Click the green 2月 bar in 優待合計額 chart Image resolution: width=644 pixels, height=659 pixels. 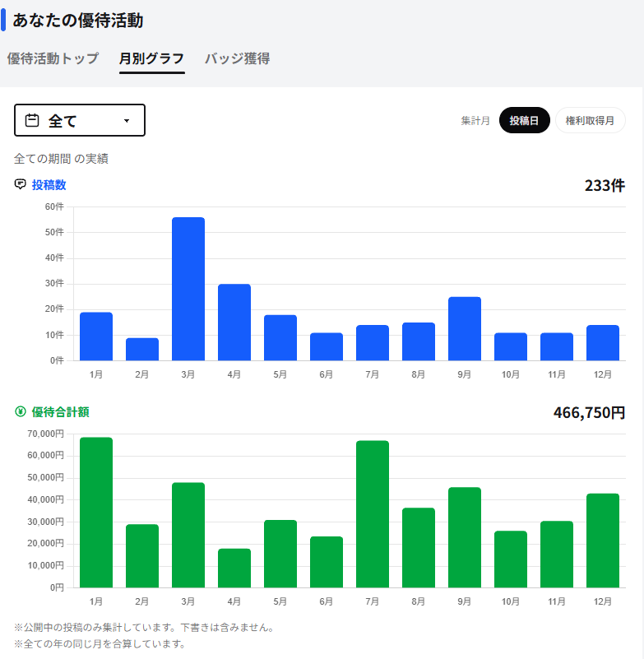[142, 555]
